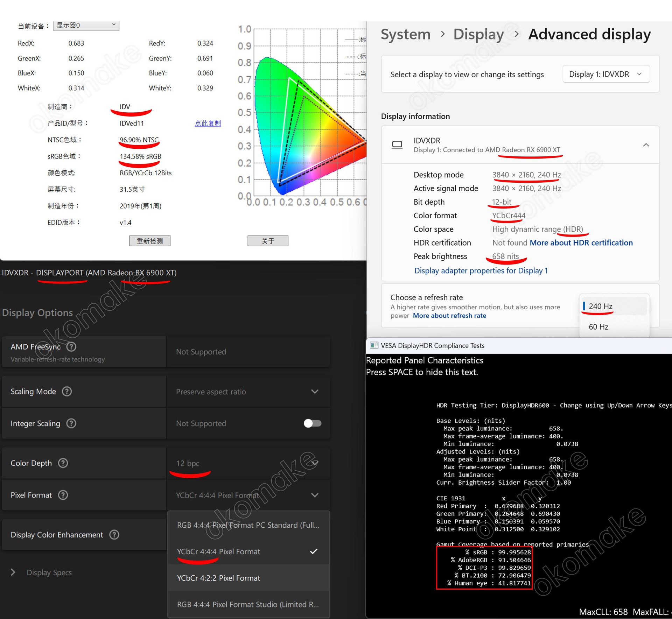Open More about HDR certification link

(581, 243)
